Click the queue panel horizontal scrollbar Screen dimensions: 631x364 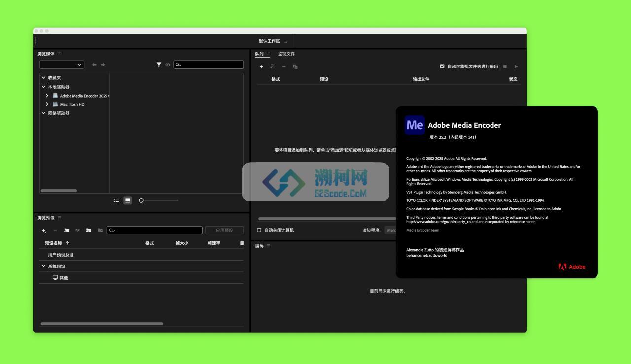[327, 219]
